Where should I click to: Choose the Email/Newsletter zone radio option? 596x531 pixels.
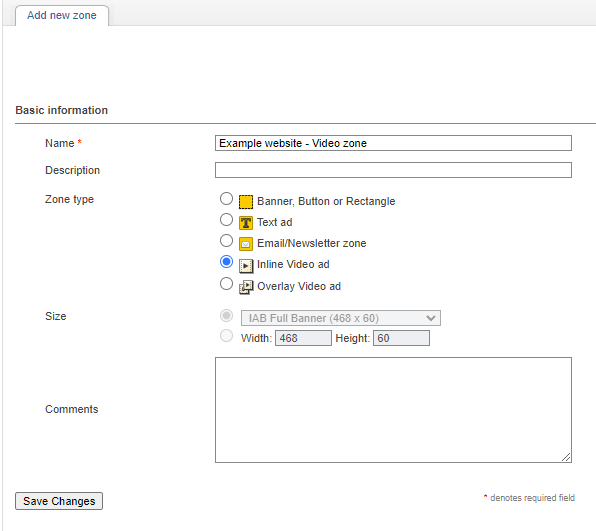226,241
